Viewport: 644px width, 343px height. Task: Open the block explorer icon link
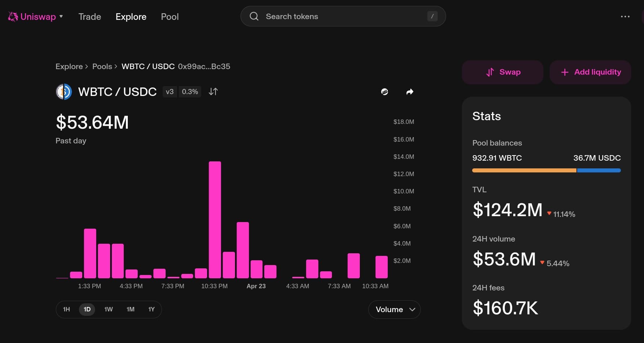point(384,92)
